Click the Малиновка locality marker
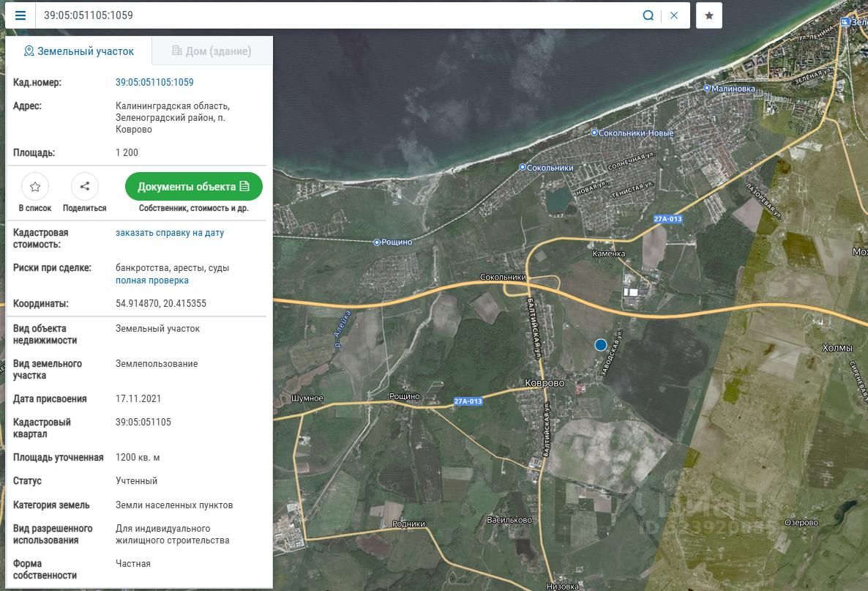This screenshot has width=868, height=591. coord(707,89)
